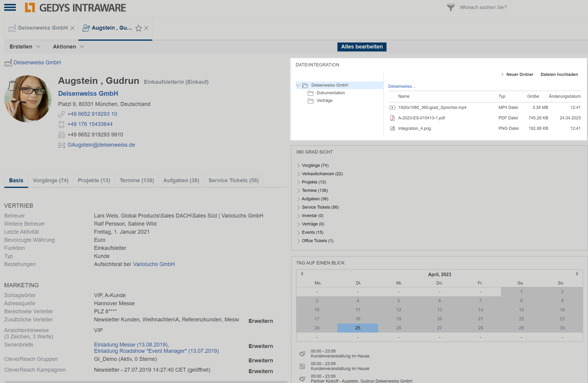
Task: Go to previous month in calendar
Action: click(302, 274)
